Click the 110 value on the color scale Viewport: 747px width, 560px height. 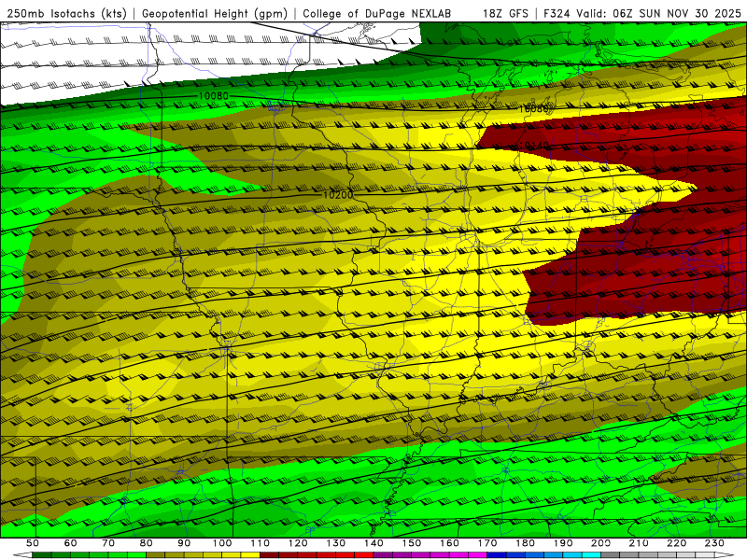coord(261,543)
